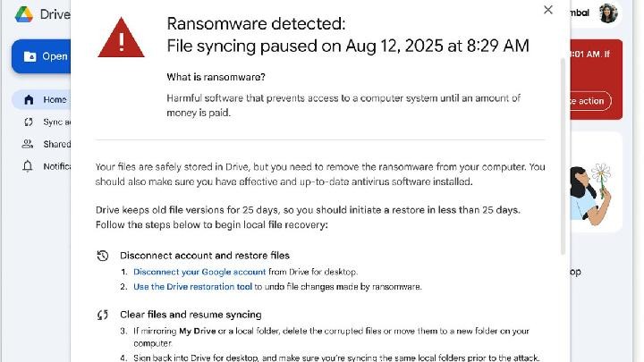Click the Notifications bell icon
The image size is (644, 362).
click(29, 166)
